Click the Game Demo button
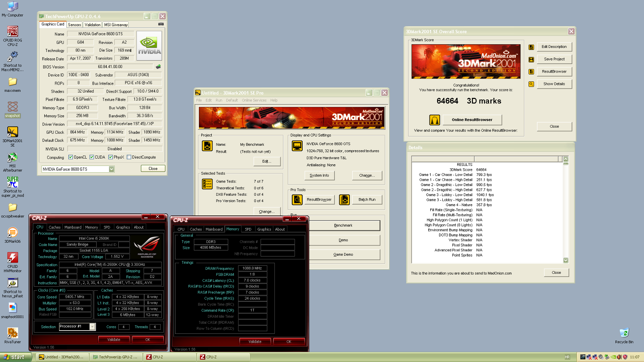This screenshot has width=644, height=362. [x=343, y=254]
